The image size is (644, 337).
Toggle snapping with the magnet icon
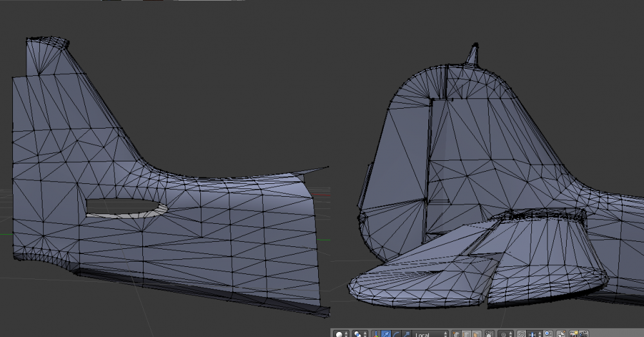522,334
